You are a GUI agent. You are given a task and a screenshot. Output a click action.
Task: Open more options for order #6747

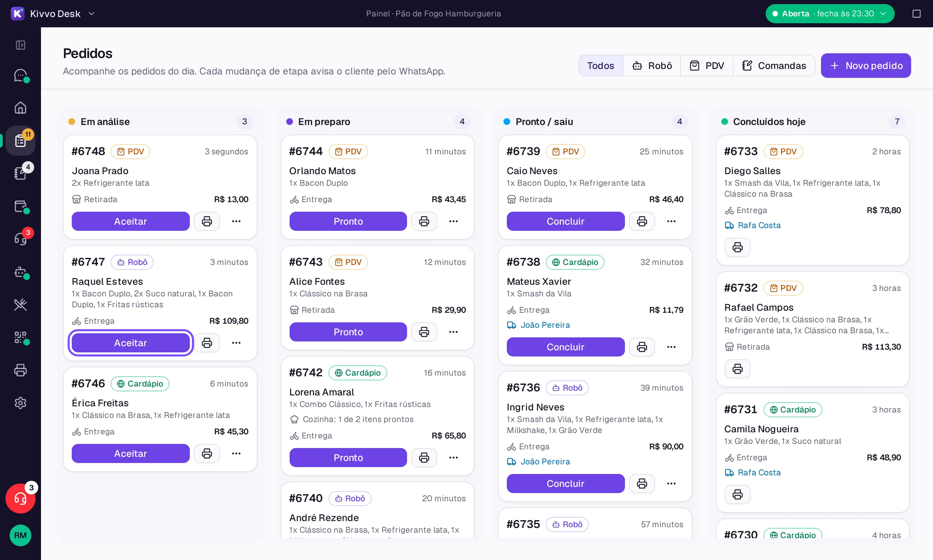click(x=236, y=342)
